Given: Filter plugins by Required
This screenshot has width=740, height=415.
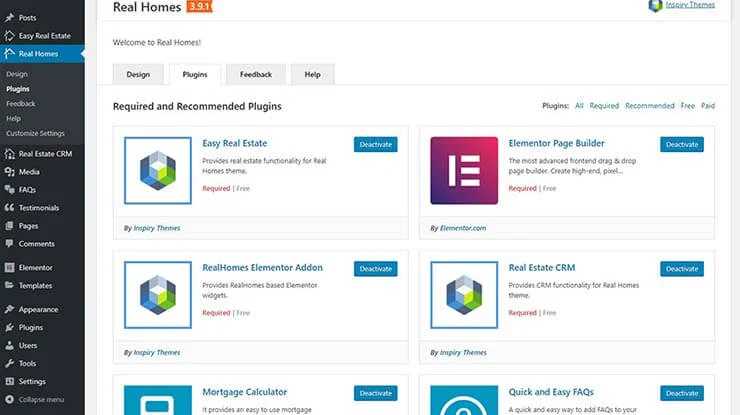Looking at the screenshot, I should tap(604, 106).
